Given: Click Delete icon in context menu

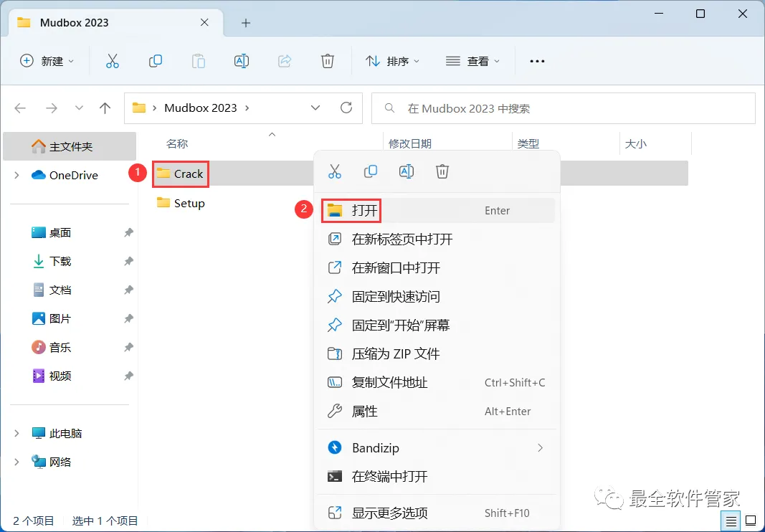Looking at the screenshot, I should (442, 171).
